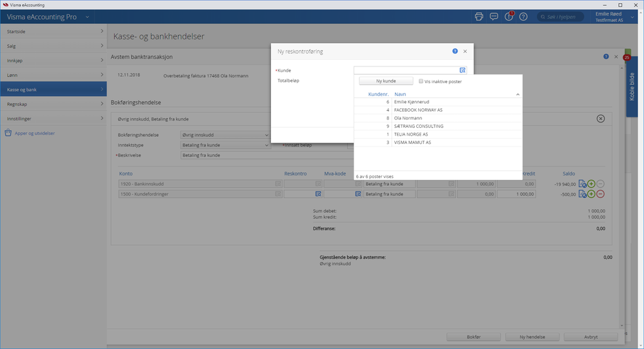
Task: Enable Vis inaktive poster checkbox
Action: [x=421, y=81]
